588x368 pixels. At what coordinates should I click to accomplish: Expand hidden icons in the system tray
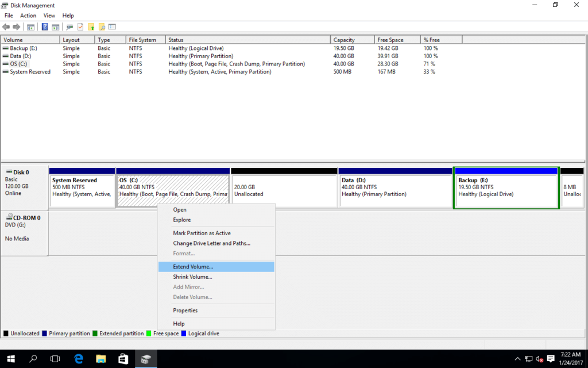(517, 359)
